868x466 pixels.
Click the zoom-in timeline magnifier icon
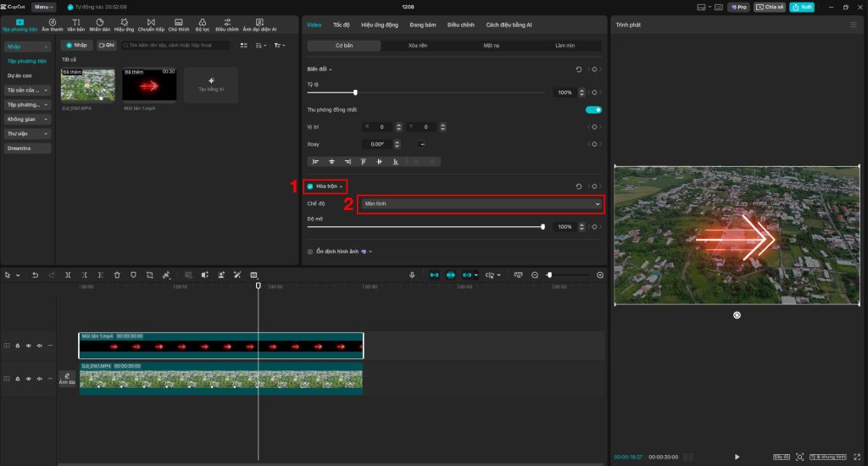pos(600,275)
